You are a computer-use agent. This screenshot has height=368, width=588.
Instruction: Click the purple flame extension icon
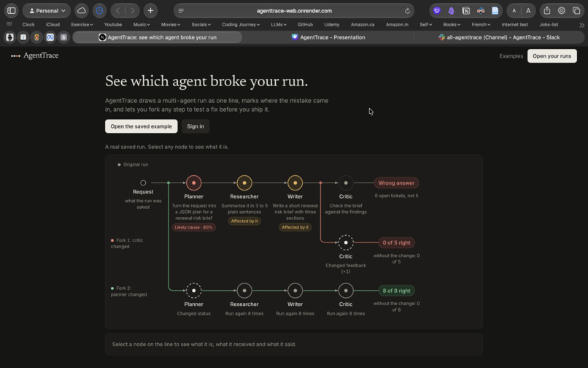click(x=451, y=10)
